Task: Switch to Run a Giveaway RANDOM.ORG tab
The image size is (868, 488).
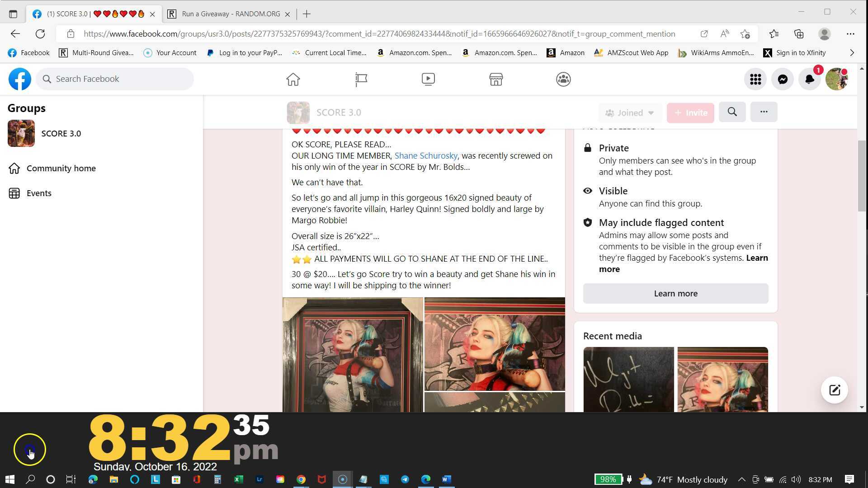Action: tap(231, 14)
